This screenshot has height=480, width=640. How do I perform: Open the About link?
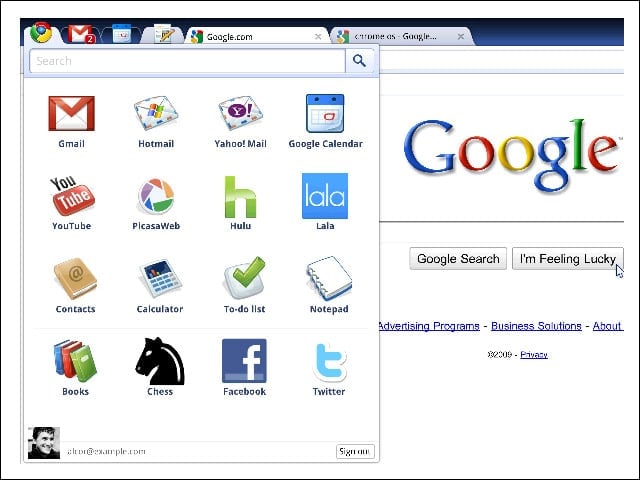[x=607, y=326]
